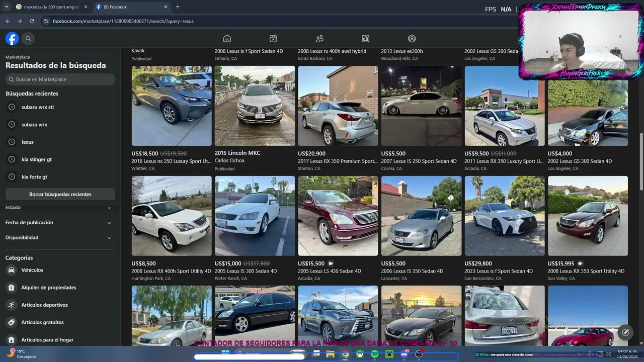This screenshot has width=644, height=362.
Task: Click the Artículos gratuitos tag icon
Action: point(11,322)
